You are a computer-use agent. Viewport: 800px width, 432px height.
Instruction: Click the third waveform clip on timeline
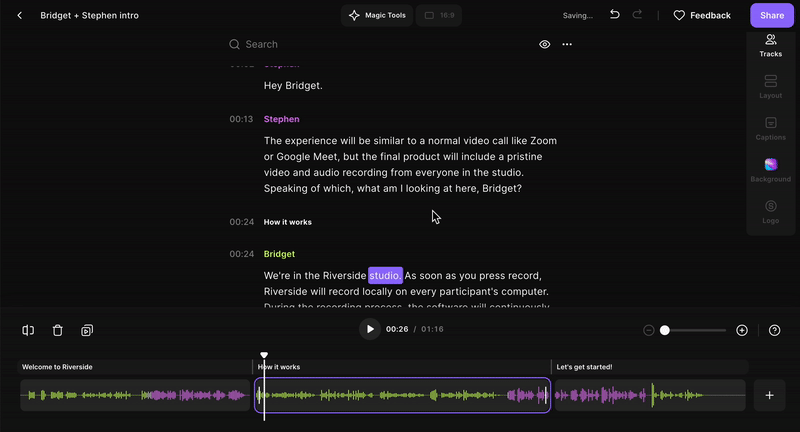650,395
